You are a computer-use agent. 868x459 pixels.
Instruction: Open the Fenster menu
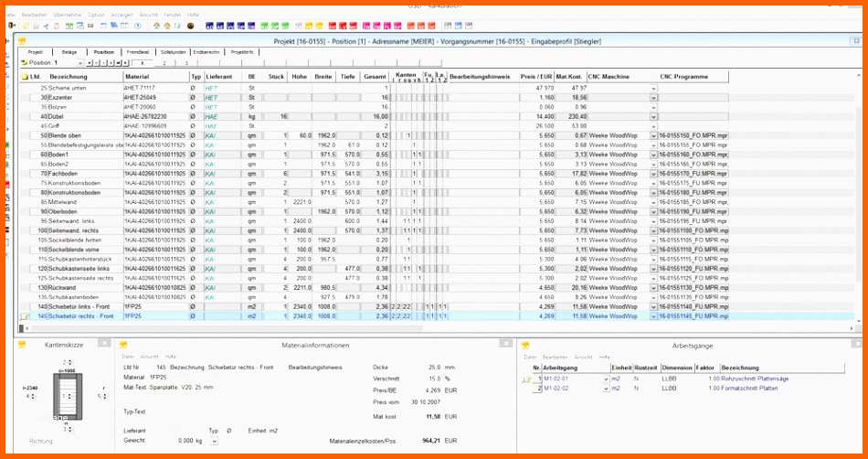[172, 16]
